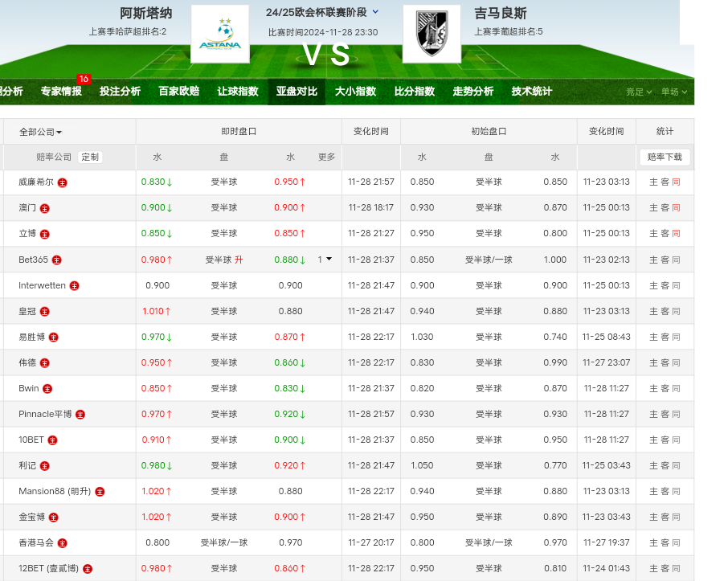Click the 1.050 initial odds in 利记 row
This screenshot has width=728, height=581.
tap(422, 465)
